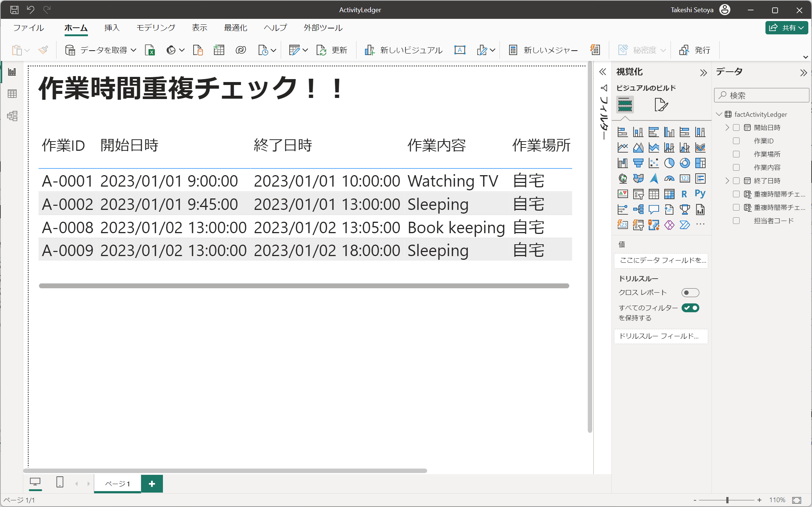The width and height of the screenshot is (812, 507).
Task: Open the Format visual pane icon
Action: pos(661,105)
